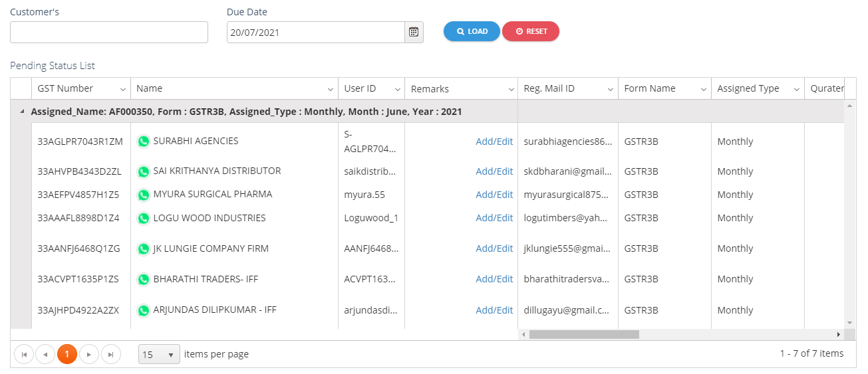This screenshot has width=868, height=374.
Task: Click WhatsApp icon for ARJUNDAS DILIPKUMAR - IFF
Action: [x=143, y=310]
